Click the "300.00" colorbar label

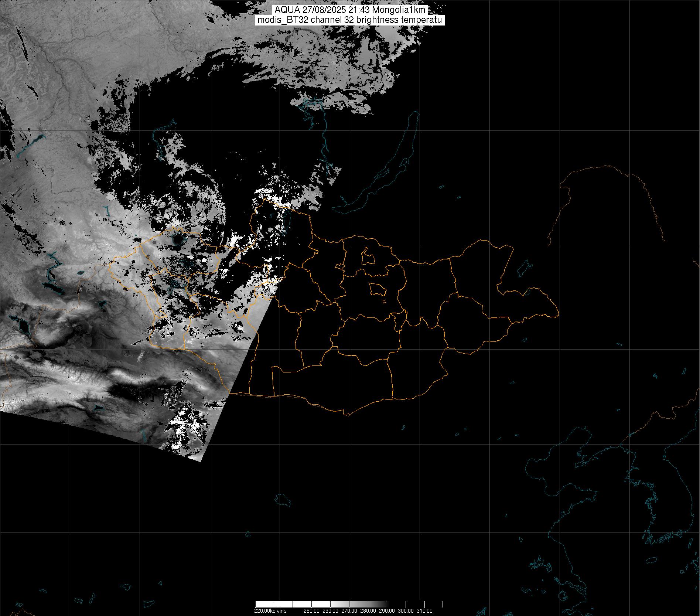tap(406, 611)
